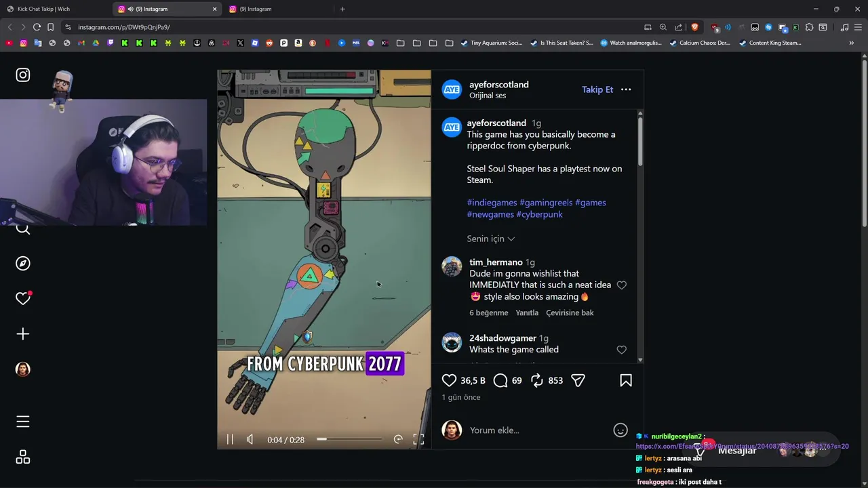This screenshot has height=488, width=868.
Task: Open the X (Twitter) bookmark icon
Action: [x=240, y=43]
